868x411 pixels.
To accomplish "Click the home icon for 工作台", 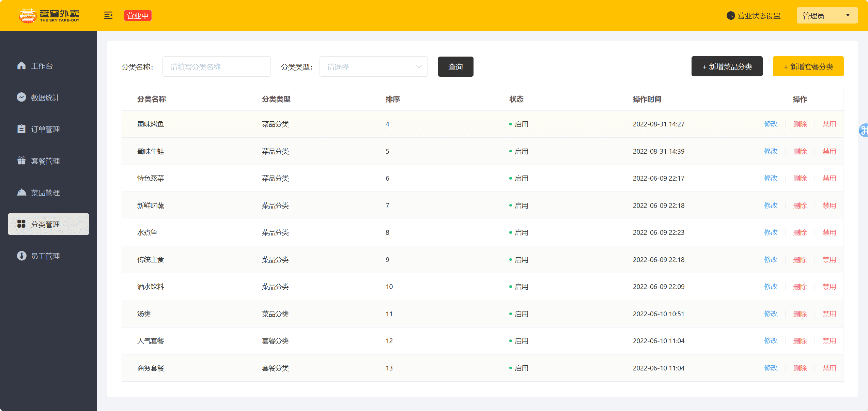I will click(x=21, y=65).
